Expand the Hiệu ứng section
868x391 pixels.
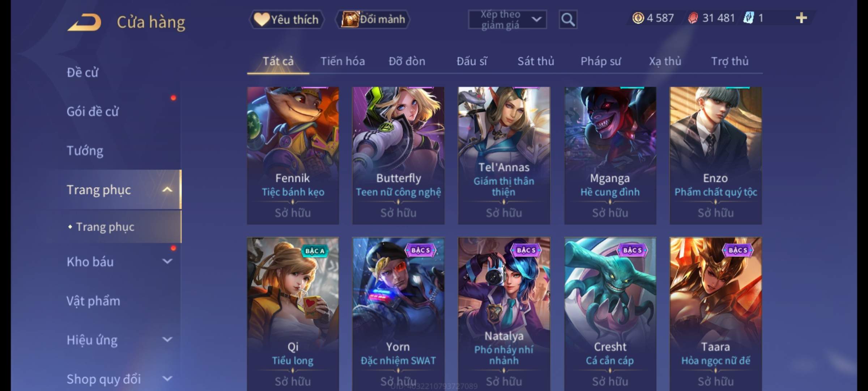(x=167, y=340)
